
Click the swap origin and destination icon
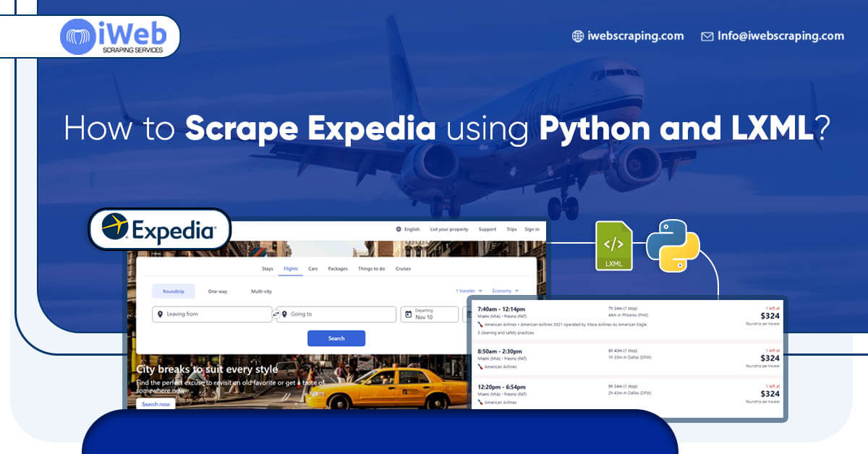click(275, 314)
